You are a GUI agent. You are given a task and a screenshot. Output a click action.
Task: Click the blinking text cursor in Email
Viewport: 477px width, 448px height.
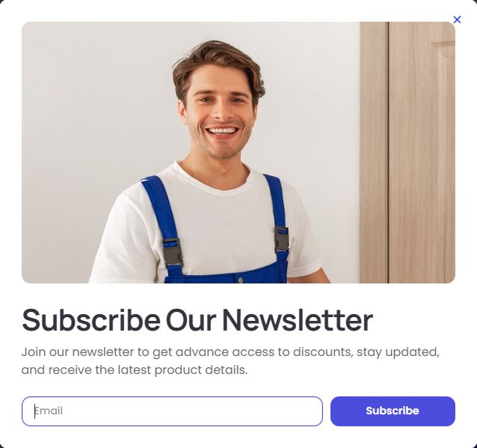(x=34, y=411)
